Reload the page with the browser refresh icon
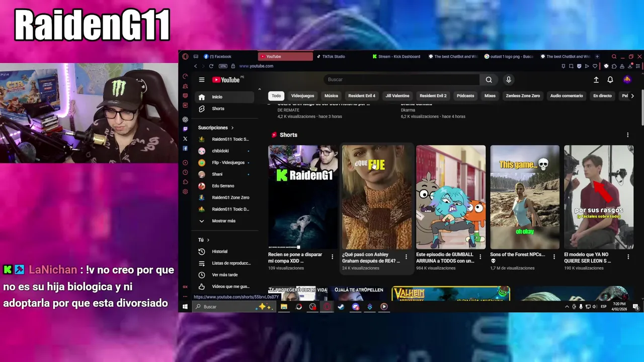The image size is (644, 362). pyautogui.click(x=211, y=66)
